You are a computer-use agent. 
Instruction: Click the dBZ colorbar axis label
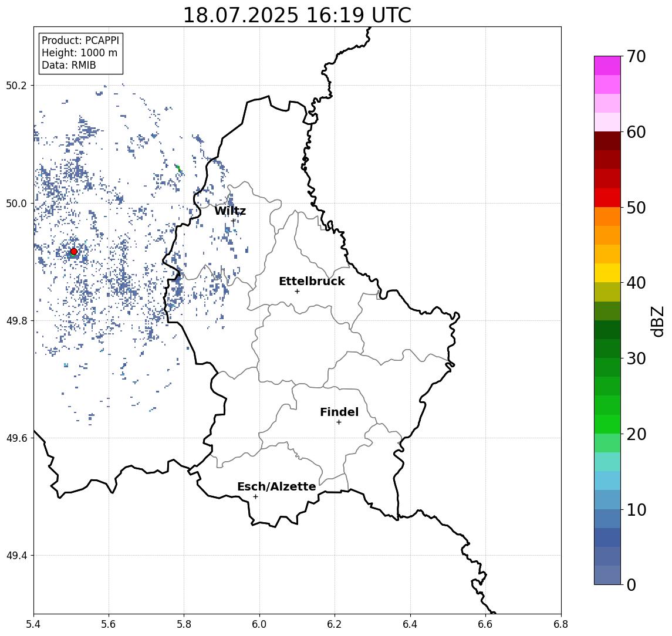click(657, 322)
